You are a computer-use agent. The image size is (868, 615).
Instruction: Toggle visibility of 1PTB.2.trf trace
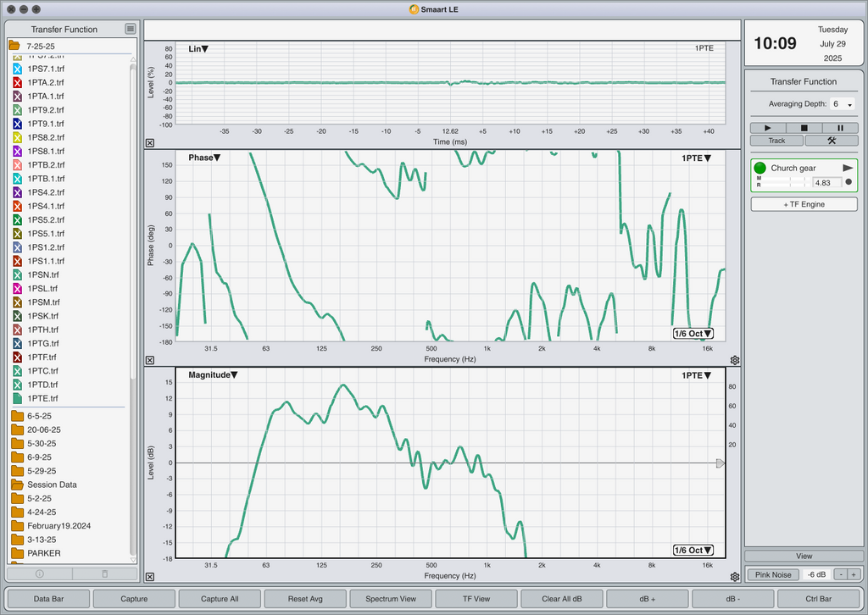tap(17, 165)
